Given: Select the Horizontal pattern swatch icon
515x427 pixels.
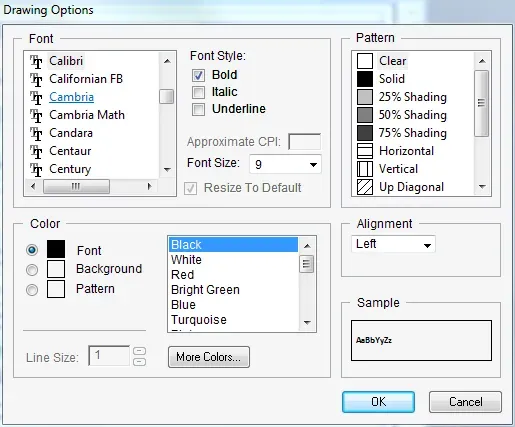Looking at the screenshot, I should [x=365, y=151].
